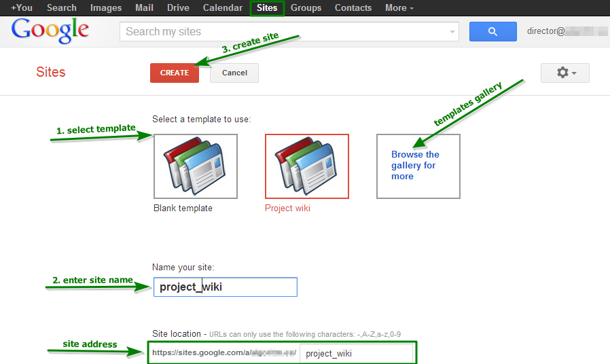
Task: Click the 'Site location' label
Action: click(177, 333)
